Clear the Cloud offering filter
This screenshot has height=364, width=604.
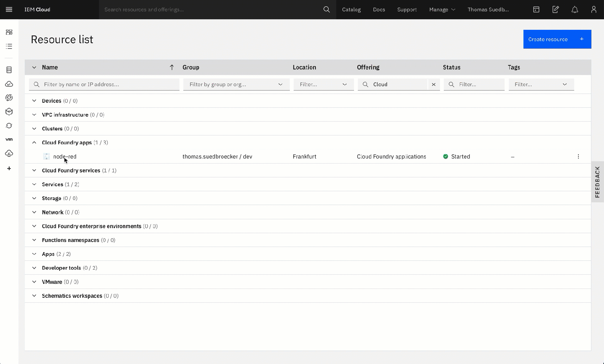pyautogui.click(x=434, y=84)
